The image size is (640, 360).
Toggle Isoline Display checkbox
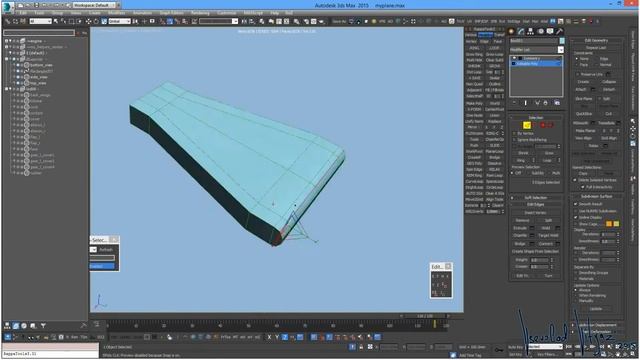576,218
